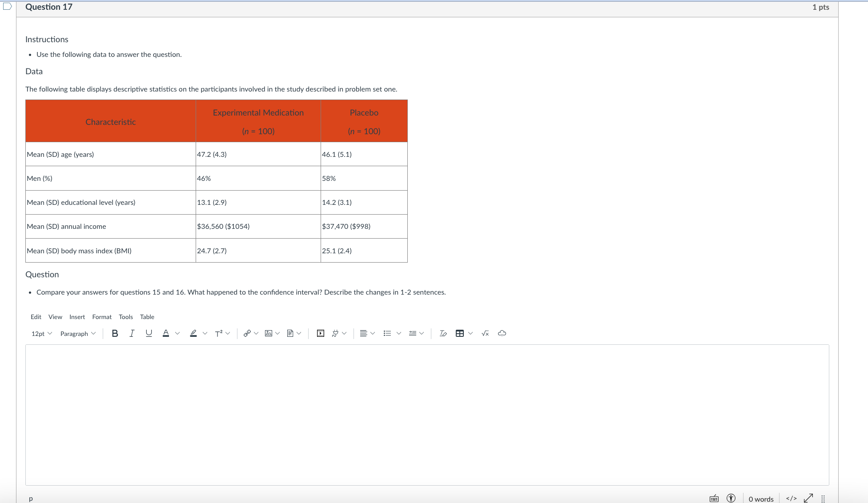This screenshot has height=503, width=868.
Task: Click the insert image icon
Action: [x=269, y=333]
